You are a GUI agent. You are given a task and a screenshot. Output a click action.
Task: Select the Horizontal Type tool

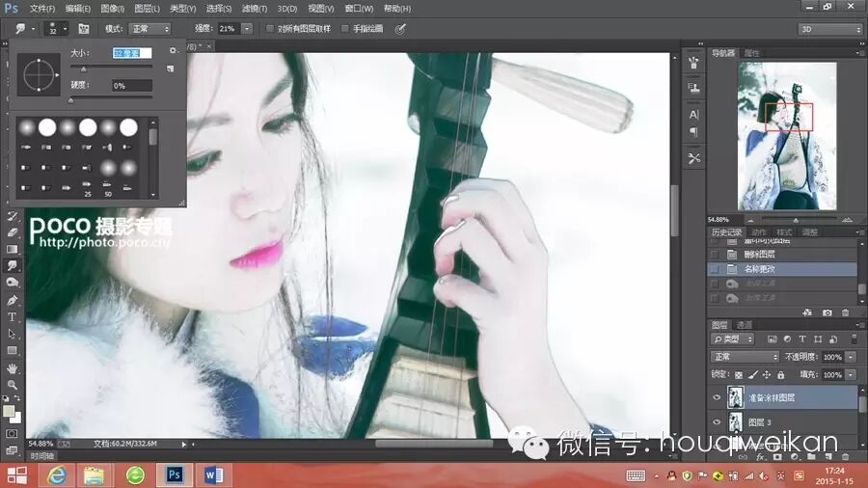coord(12,317)
